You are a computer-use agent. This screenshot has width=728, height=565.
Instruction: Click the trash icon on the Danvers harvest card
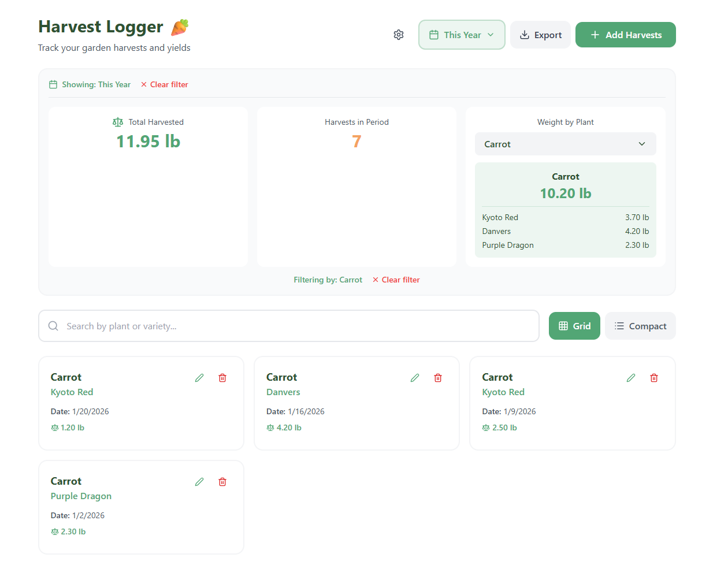tap(437, 377)
